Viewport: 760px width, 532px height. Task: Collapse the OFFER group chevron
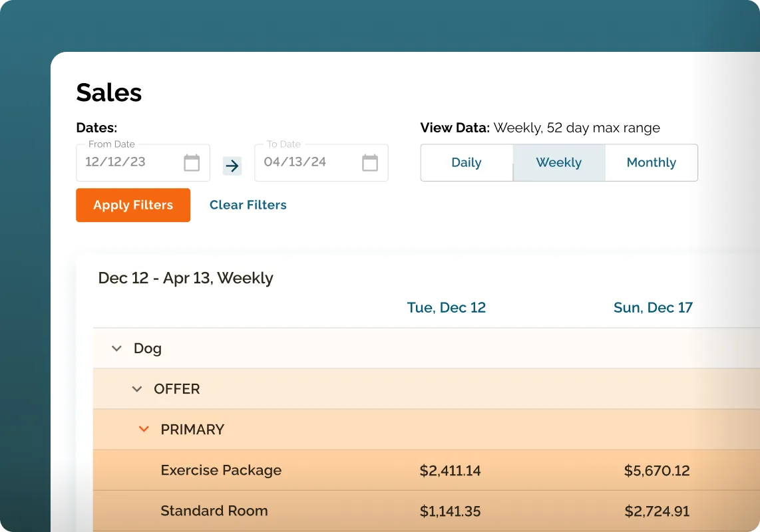[137, 389]
